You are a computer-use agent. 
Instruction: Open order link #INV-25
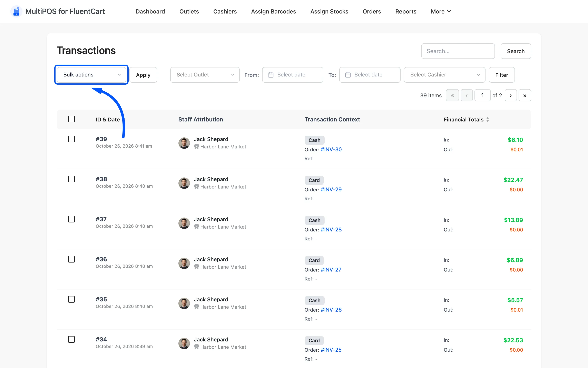pyautogui.click(x=331, y=350)
